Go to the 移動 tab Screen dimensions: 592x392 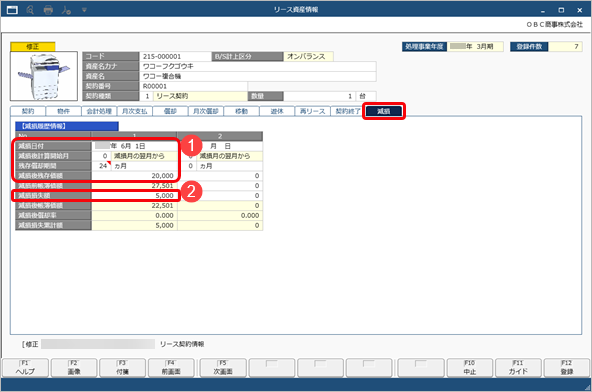point(241,111)
